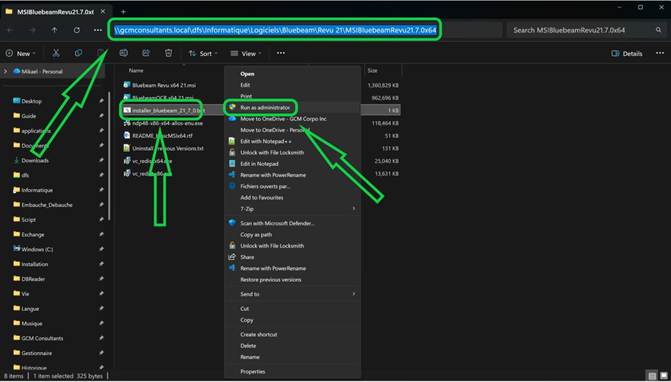
Task: Click the Cut scissors icon in toolbar
Action: pyautogui.click(x=56, y=53)
